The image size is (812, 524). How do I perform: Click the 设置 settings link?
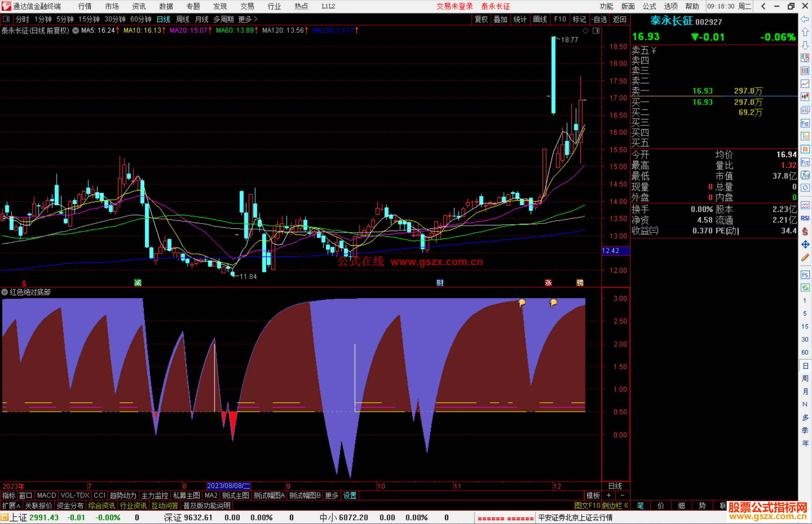coord(350,495)
